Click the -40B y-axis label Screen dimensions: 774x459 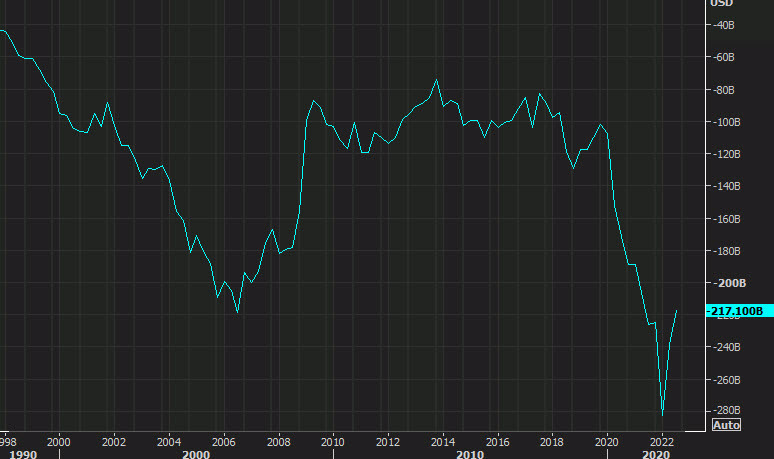(724, 25)
